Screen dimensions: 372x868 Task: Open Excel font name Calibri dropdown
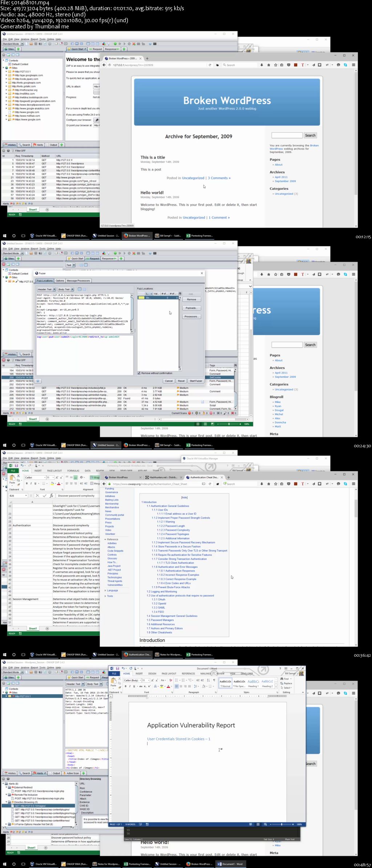[x=45, y=477]
